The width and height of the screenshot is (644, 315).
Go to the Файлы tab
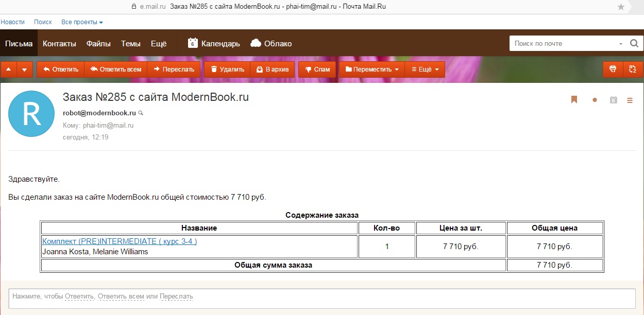point(98,44)
